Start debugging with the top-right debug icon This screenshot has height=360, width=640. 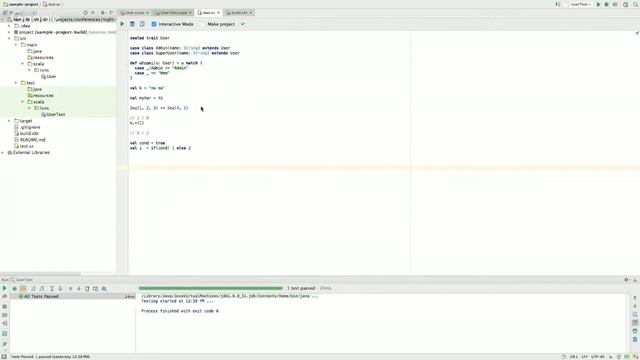[x=607, y=4]
